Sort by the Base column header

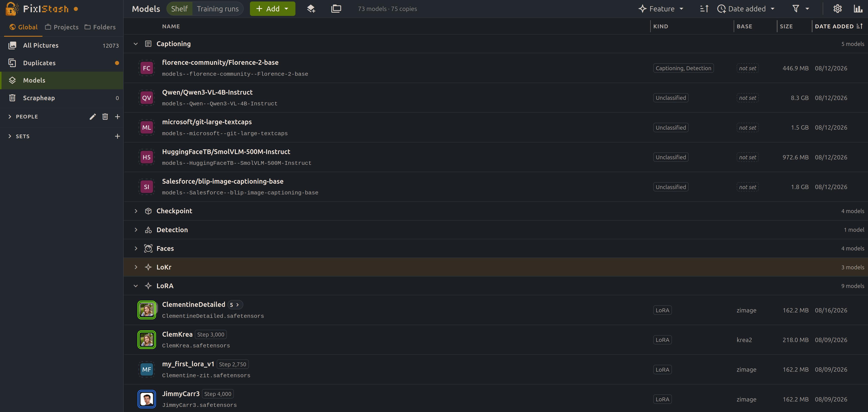click(744, 26)
